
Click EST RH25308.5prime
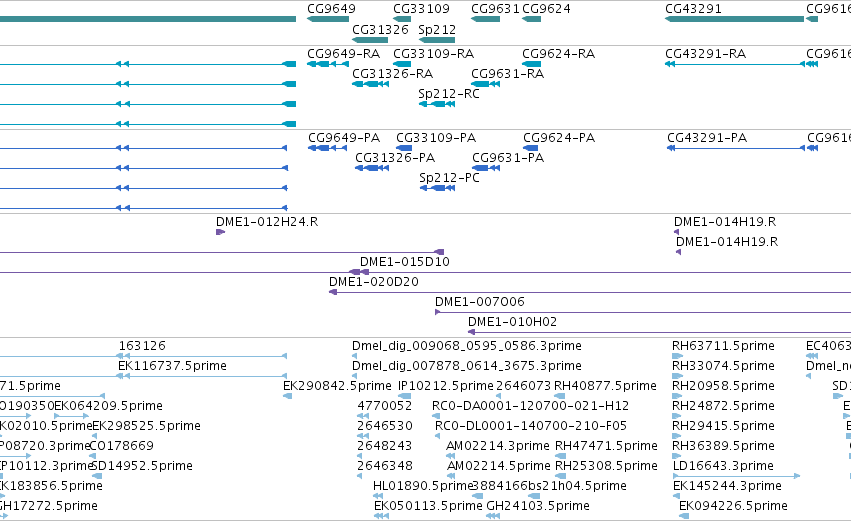tap(606, 467)
